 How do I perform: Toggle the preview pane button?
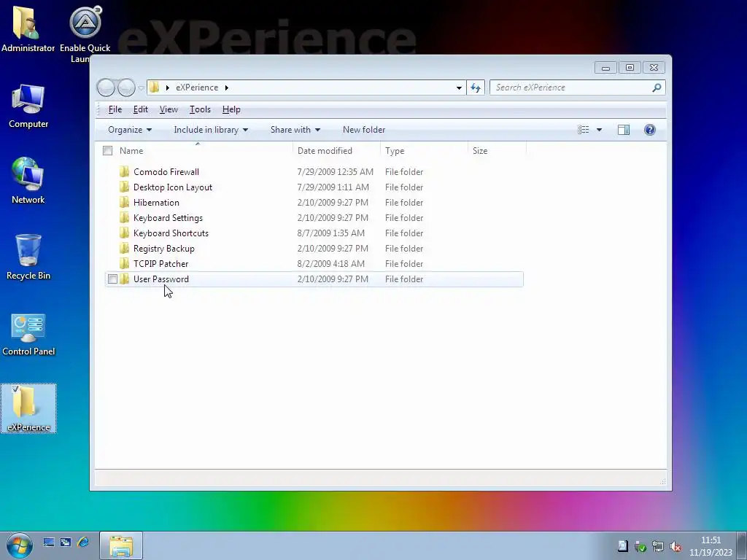coord(624,130)
